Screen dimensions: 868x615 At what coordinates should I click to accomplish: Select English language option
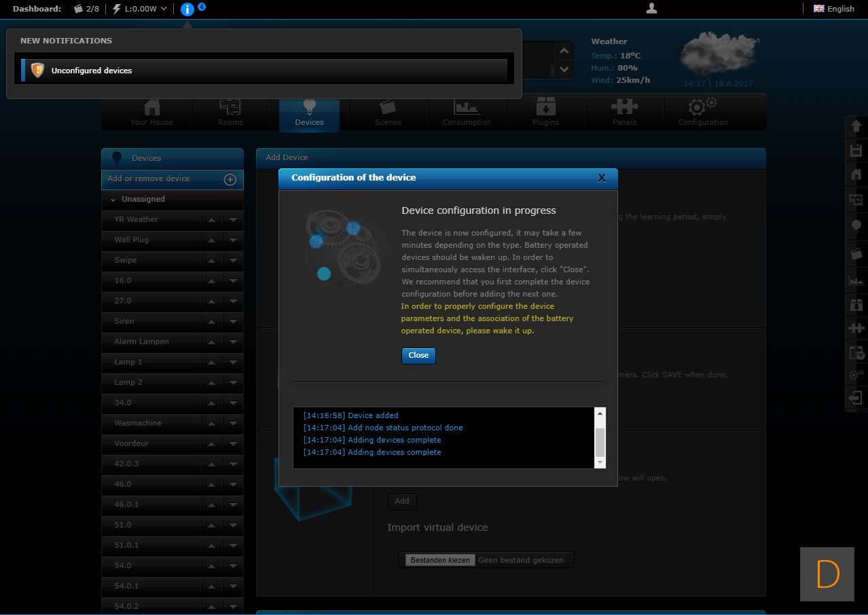click(834, 9)
